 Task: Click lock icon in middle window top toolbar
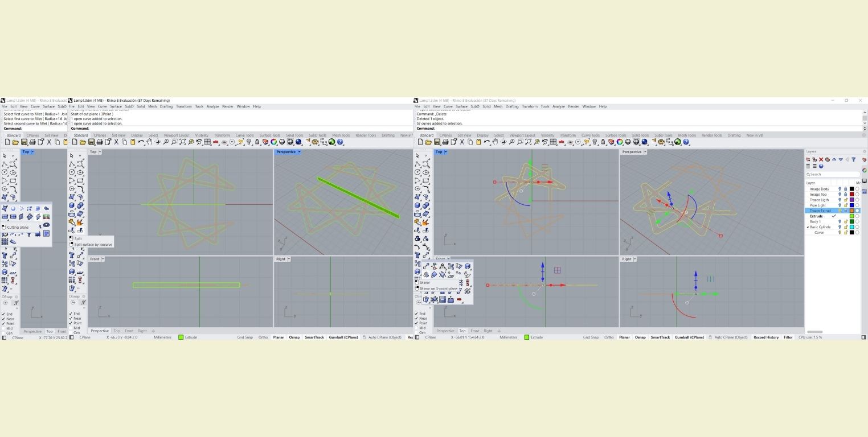pos(257,142)
